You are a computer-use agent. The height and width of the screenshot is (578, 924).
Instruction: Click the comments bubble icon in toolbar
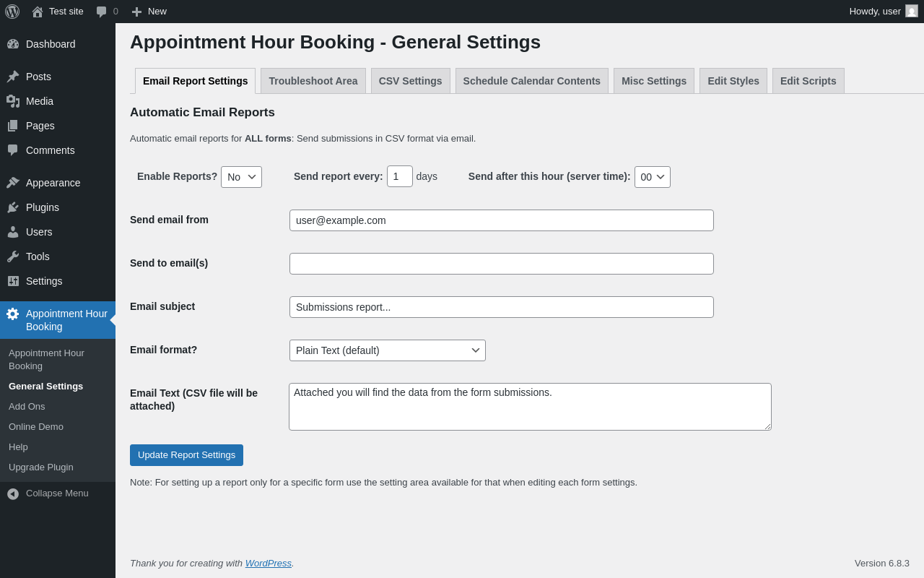pyautogui.click(x=102, y=12)
